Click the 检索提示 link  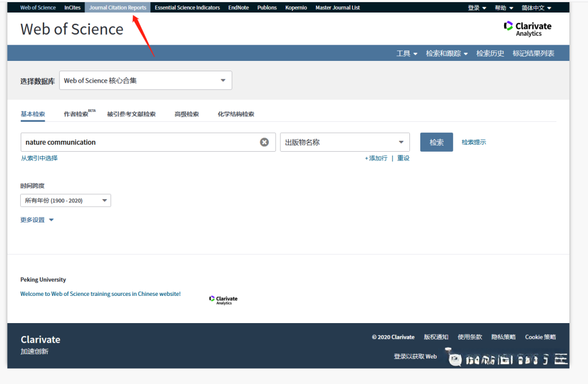[474, 141]
